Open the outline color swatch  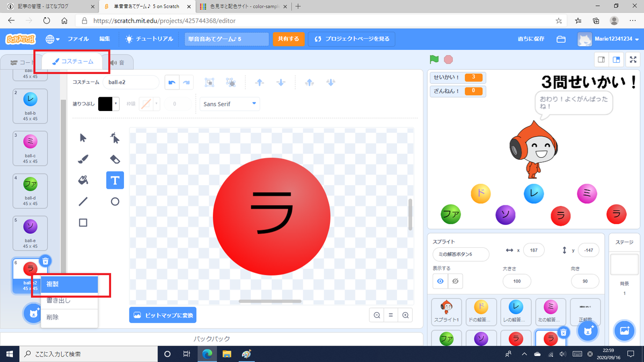(149, 104)
